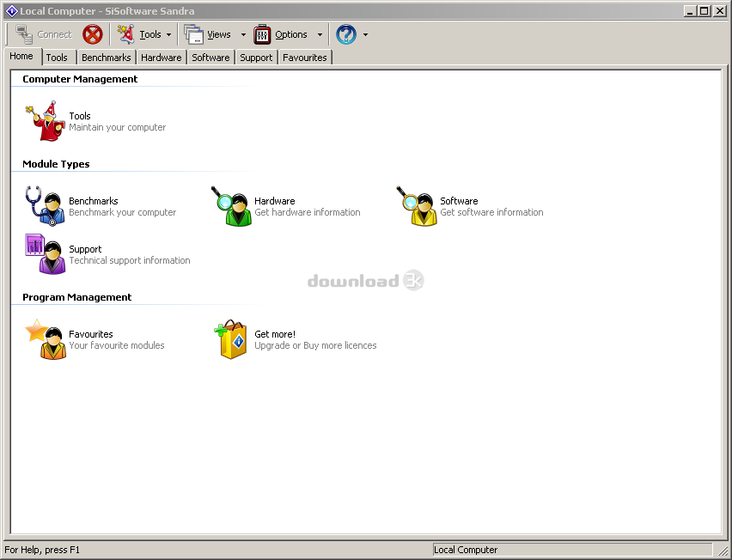This screenshot has width=732, height=560.
Task: Expand the Views toolbar dropdown arrow
Action: (243, 35)
